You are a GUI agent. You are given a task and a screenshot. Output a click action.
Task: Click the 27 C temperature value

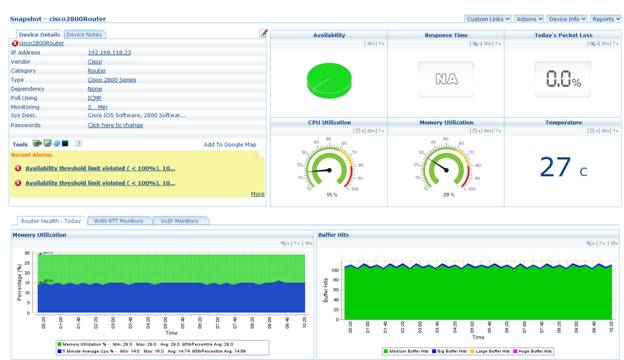pyautogui.click(x=563, y=167)
